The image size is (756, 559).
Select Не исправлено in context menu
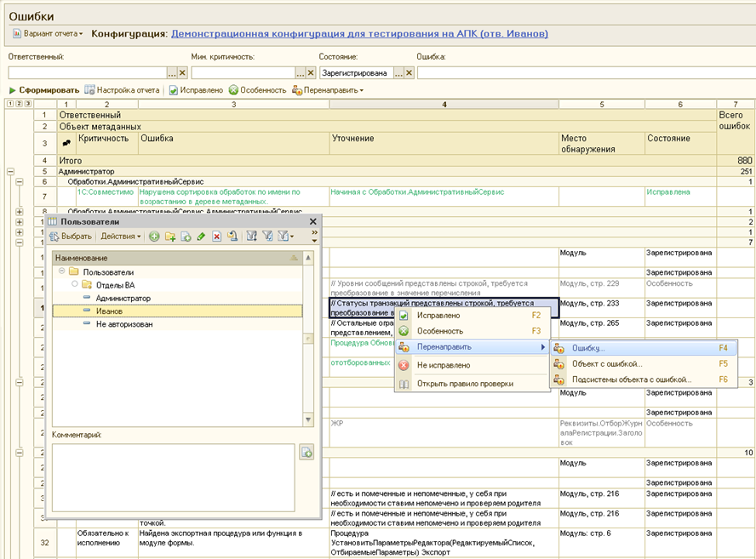coord(443,365)
